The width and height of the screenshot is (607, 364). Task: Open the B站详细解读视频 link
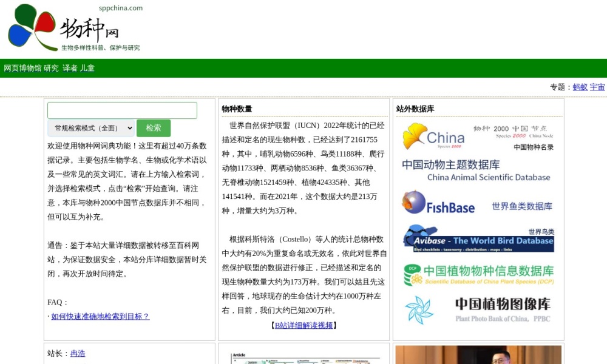pyautogui.click(x=303, y=324)
